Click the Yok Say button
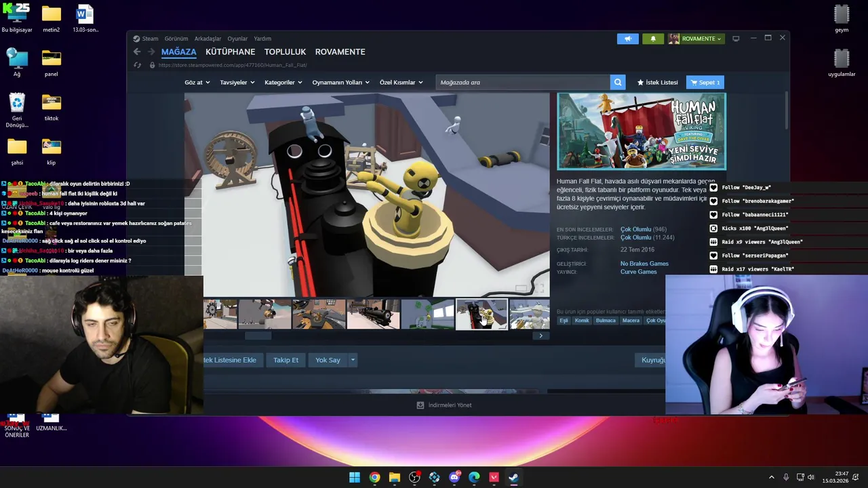 pyautogui.click(x=328, y=360)
